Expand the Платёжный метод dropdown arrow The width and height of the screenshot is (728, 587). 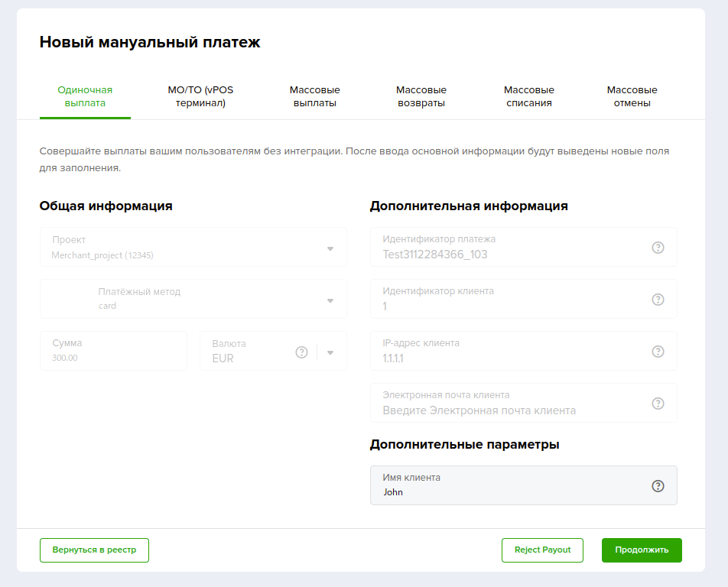tap(330, 300)
